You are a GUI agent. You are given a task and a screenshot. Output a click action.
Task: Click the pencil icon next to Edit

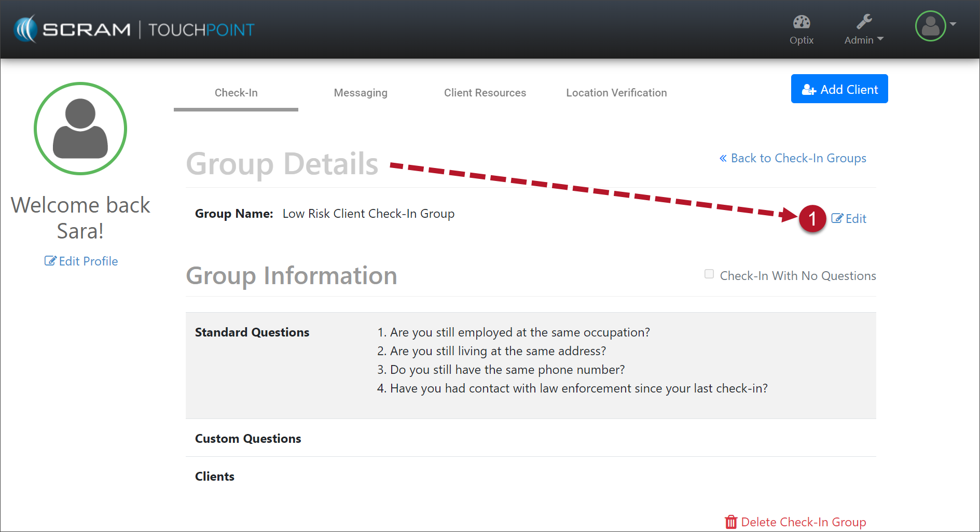point(837,218)
